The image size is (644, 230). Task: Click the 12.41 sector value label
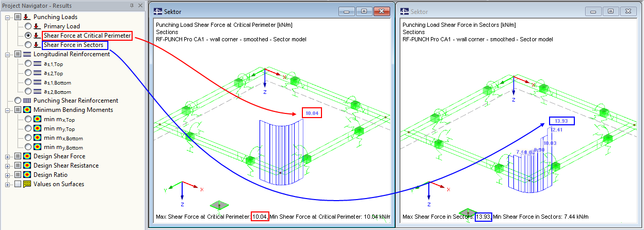pyautogui.click(x=556, y=130)
